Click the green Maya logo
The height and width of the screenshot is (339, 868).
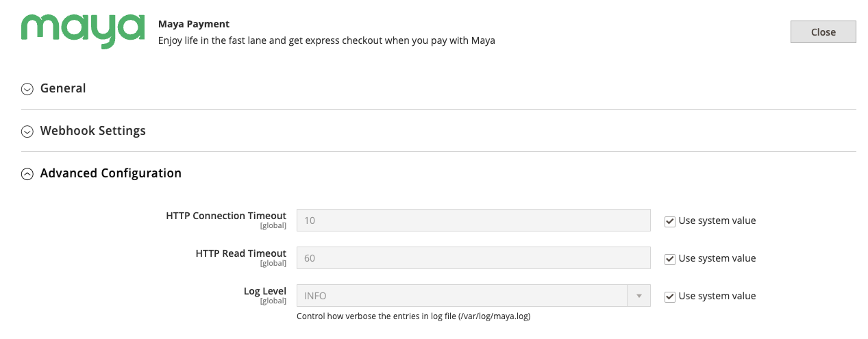point(82,32)
